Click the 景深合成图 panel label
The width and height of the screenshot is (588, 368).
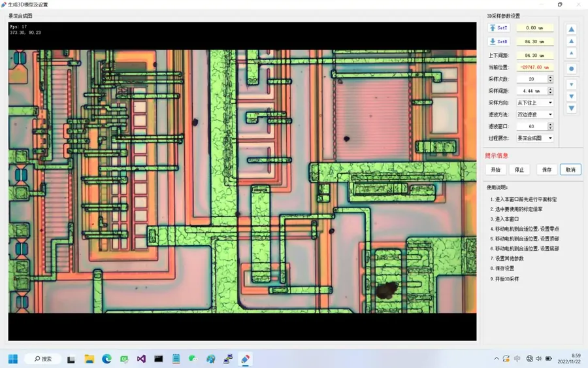[20, 16]
